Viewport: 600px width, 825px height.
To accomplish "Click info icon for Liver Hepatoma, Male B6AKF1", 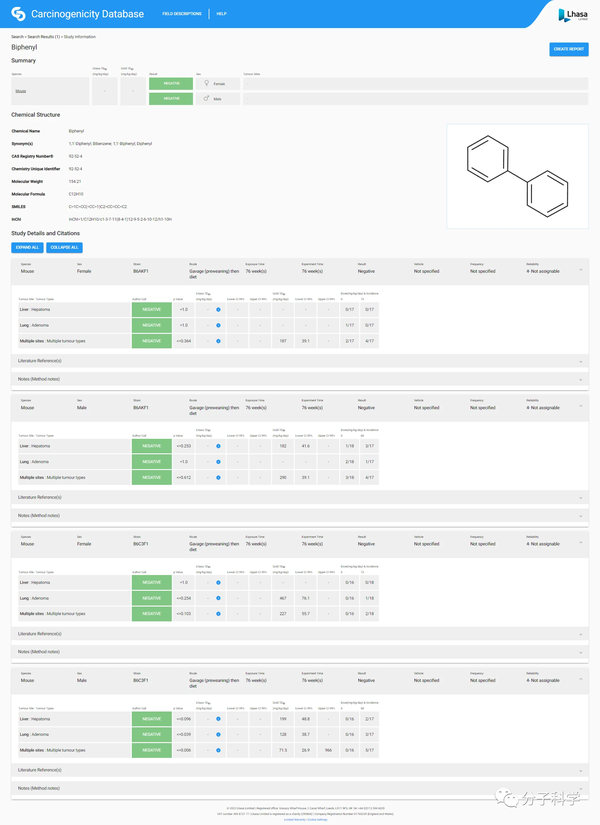I will point(218,446).
